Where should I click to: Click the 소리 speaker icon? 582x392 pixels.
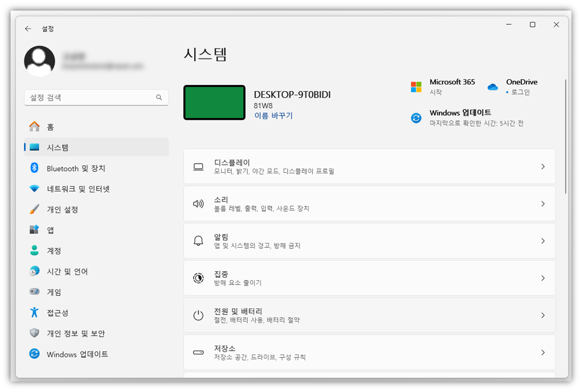coord(198,203)
